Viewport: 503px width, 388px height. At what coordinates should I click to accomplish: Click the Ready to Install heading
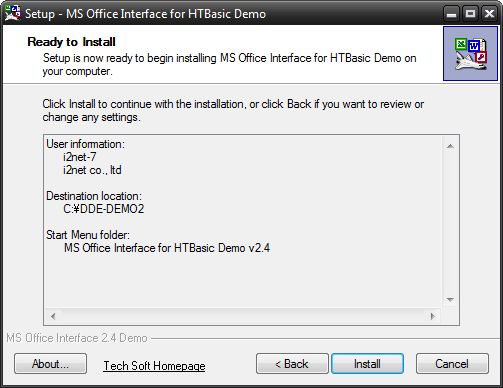71,42
